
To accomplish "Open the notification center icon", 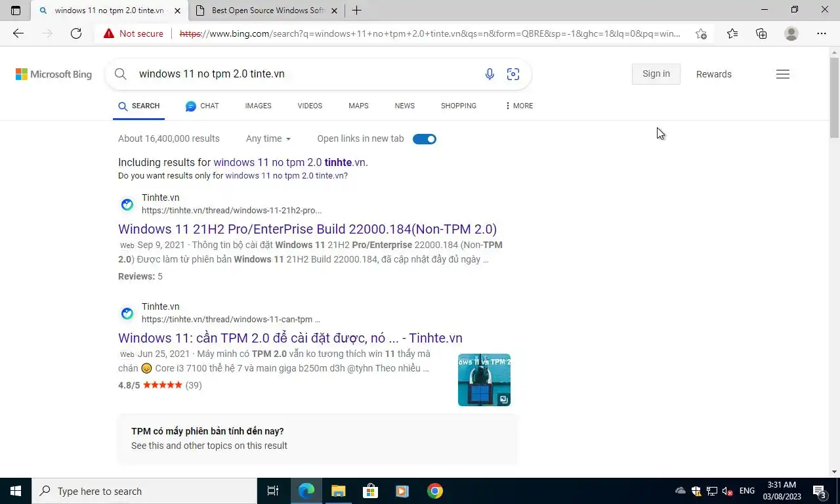I will (x=819, y=491).
